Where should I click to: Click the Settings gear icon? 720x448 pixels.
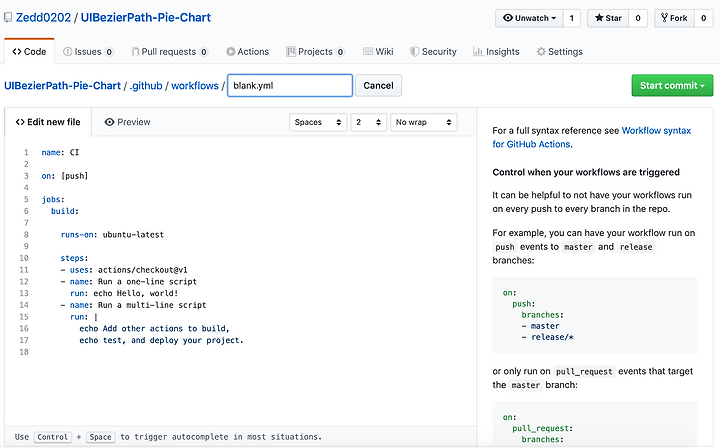click(541, 51)
